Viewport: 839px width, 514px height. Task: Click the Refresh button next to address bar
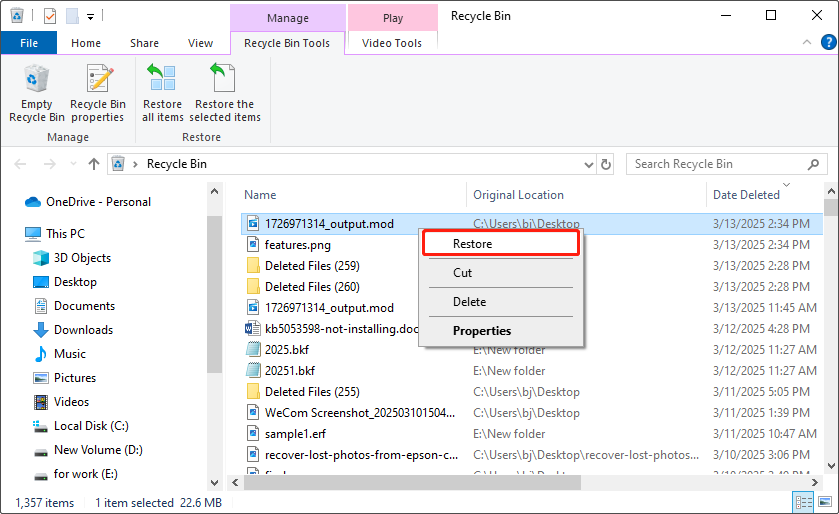tap(606, 164)
